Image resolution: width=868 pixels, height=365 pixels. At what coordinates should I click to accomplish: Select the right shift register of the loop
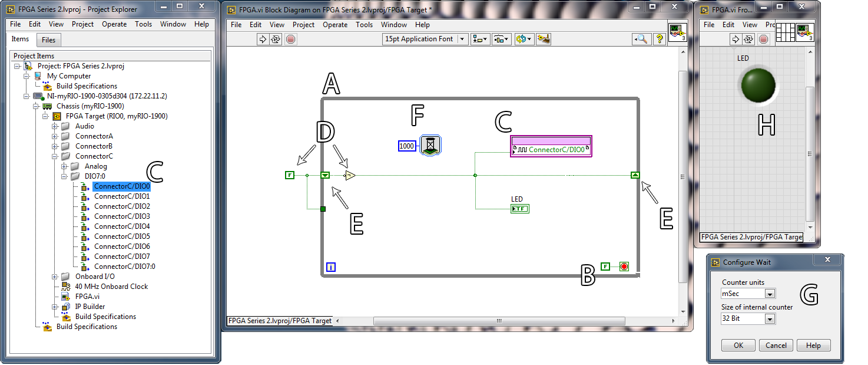[635, 175]
